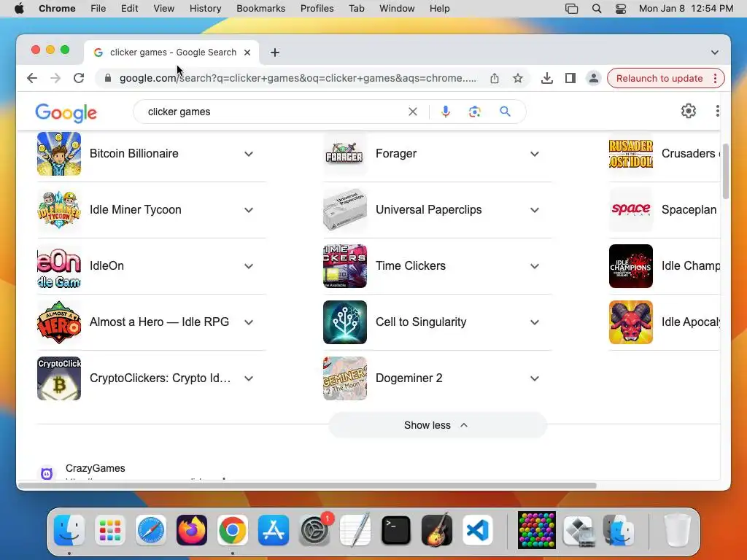Expand the Forager entry chevron
The image size is (747, 560).
(x=535, y=154)
